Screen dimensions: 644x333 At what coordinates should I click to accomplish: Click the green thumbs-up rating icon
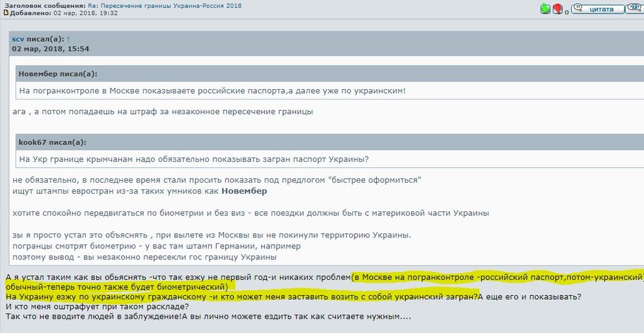[545, 8]
